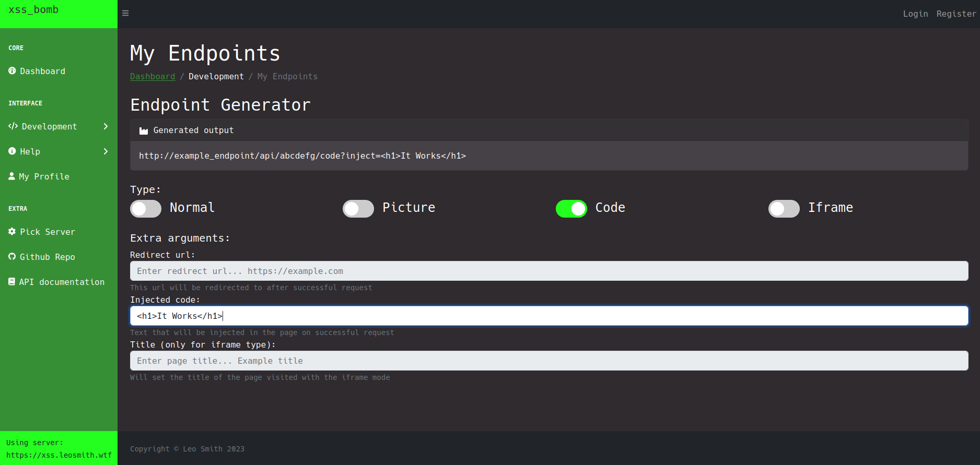980x465 pixels.
Task: Click the Dashboard gauge icon in sidebar
Action: pos(12,71)
